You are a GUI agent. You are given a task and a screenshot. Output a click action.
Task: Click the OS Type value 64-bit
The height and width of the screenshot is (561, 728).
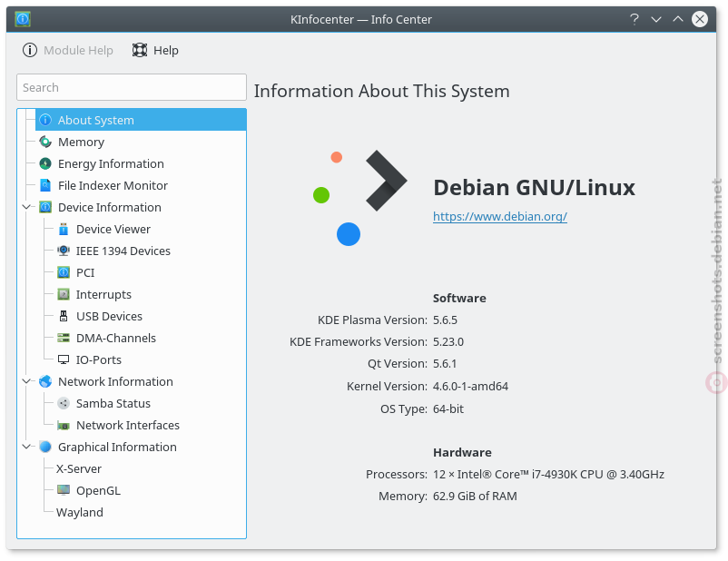(x=448, y=409)
